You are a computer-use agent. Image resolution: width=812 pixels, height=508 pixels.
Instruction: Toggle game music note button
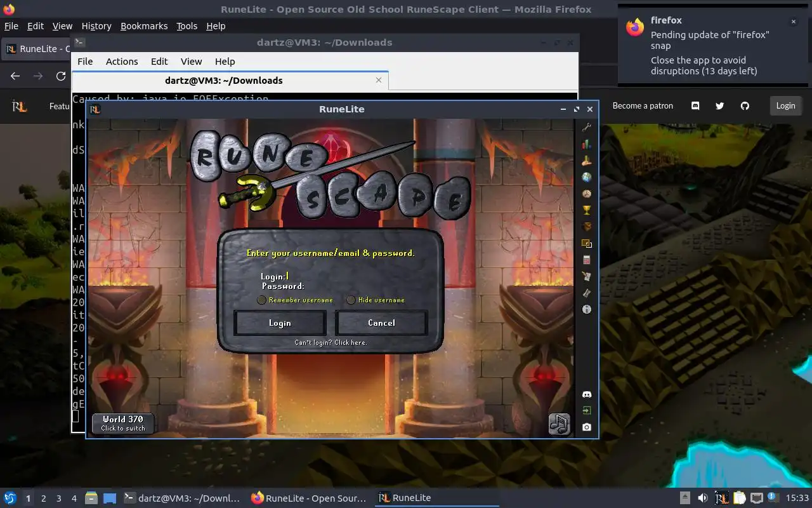coord(559,424)
